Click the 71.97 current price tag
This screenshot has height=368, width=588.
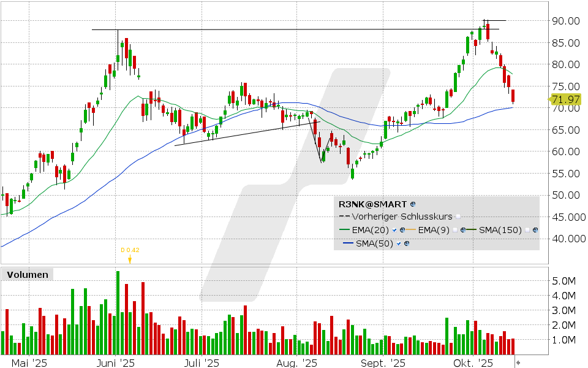565,99
